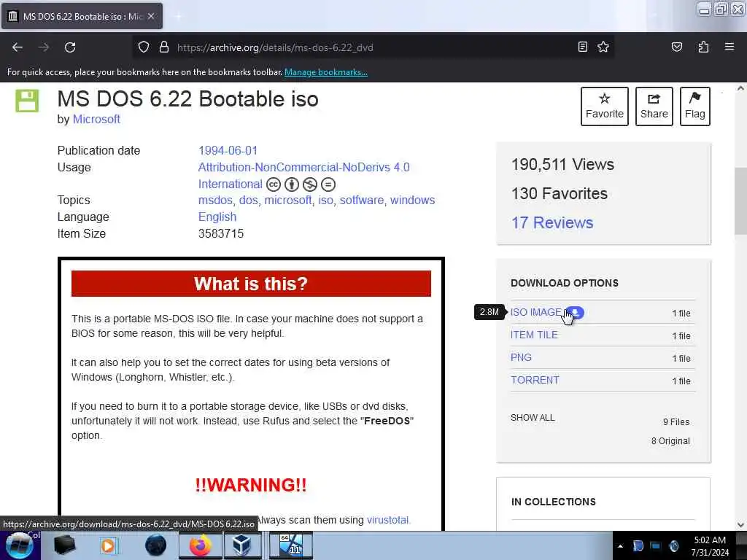Open the ISO IMAGE download link
Screen dimensions: 747x560
(535, 312)
